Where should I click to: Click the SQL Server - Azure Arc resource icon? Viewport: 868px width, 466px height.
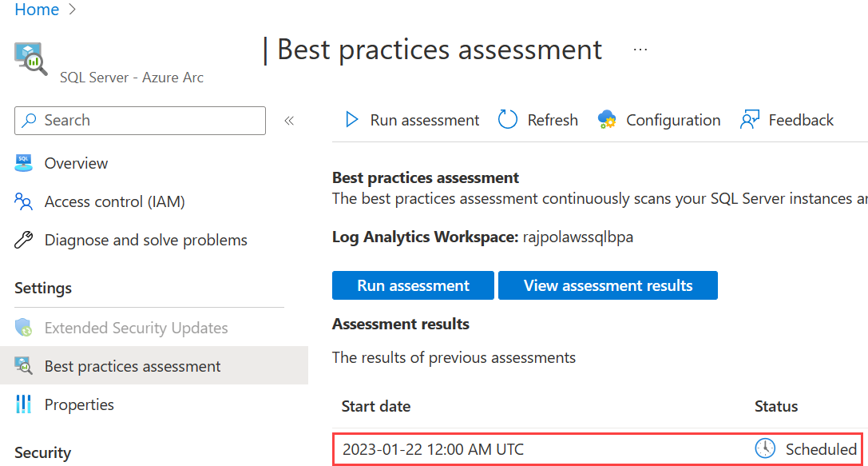point(30,58)
